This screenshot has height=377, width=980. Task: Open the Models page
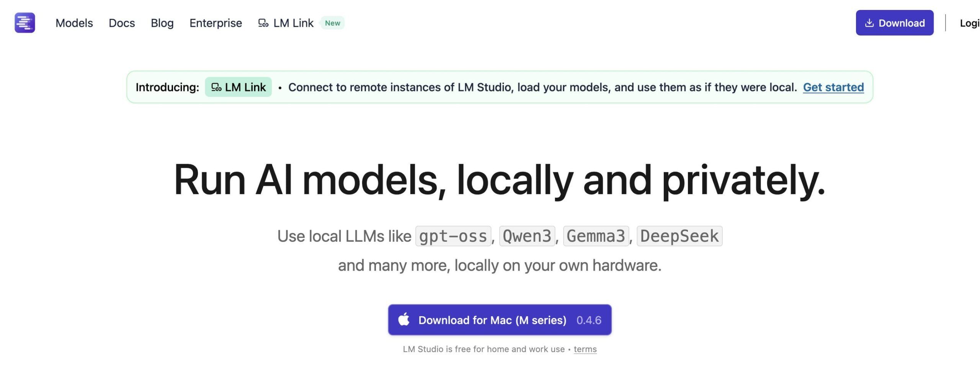(74, 23)
